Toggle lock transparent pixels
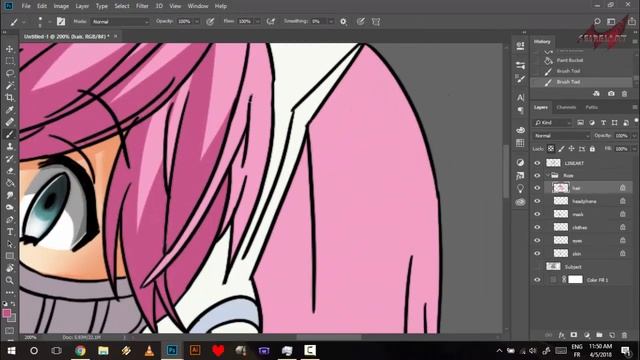 [x=551, y=149]
